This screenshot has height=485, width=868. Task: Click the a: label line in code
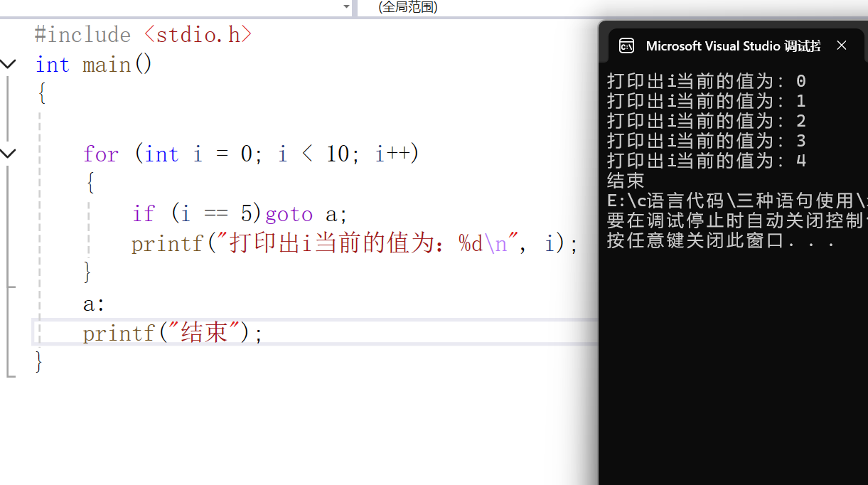tap(94, 304)
